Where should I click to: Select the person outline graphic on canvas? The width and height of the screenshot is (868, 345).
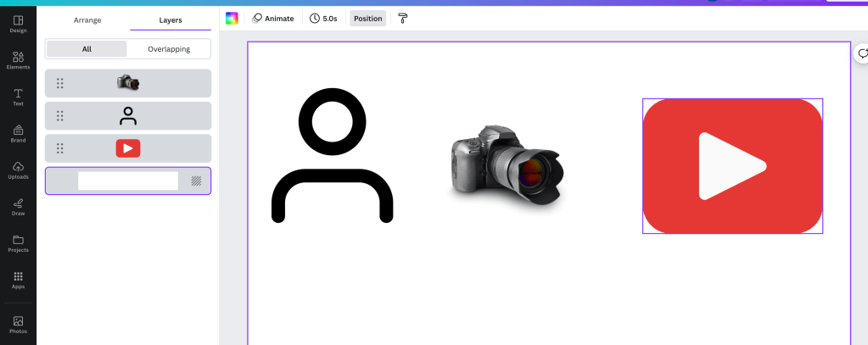tap(332, 155)
